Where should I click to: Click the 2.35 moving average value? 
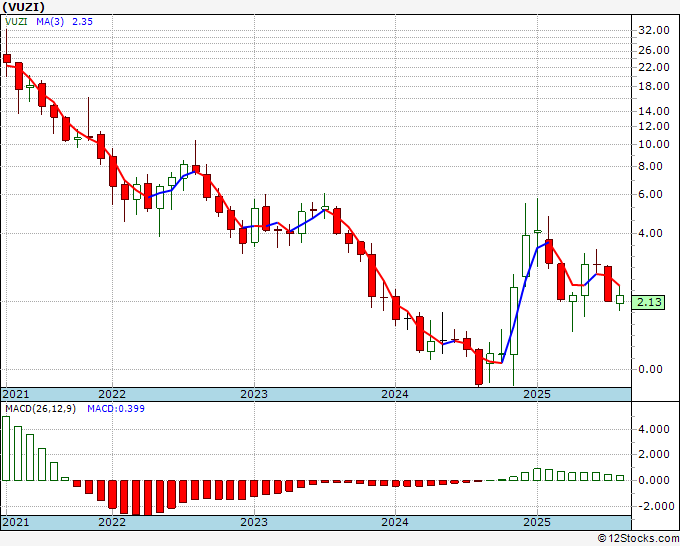coord(82,22)
